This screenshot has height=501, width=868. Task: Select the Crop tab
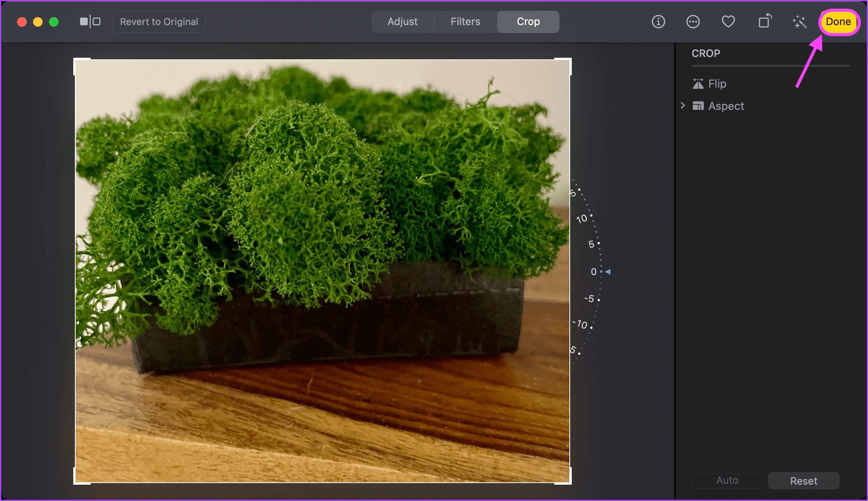pyautogui.click(x=528, y=22)
